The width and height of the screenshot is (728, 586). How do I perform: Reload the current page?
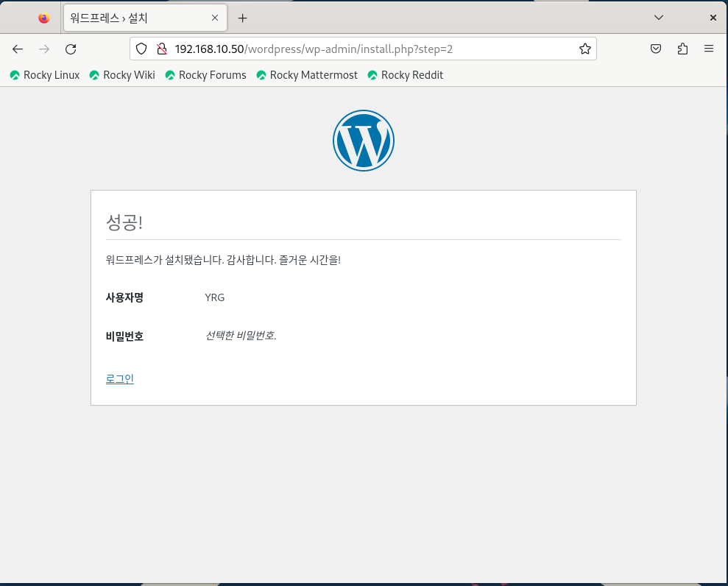coord(71,49)
